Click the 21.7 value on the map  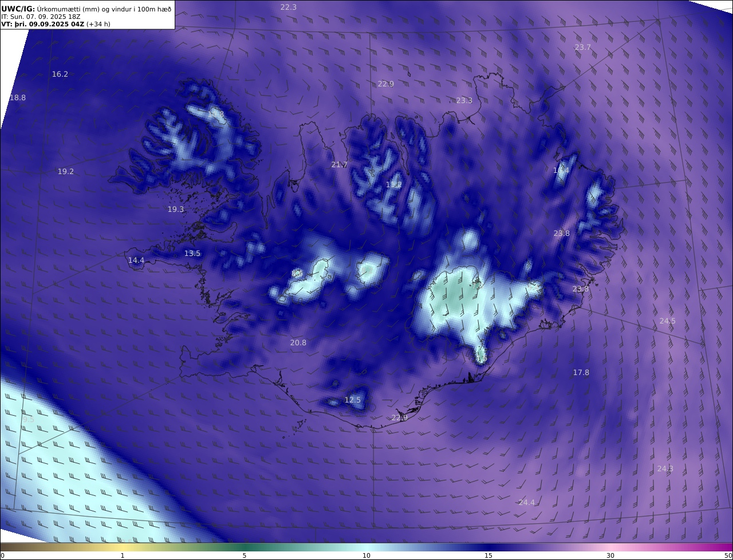[340, 165]
